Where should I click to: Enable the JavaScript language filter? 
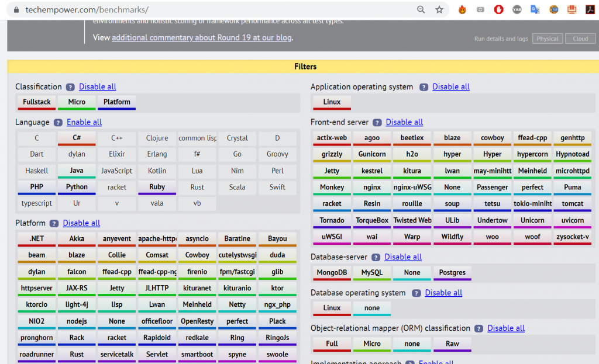(x=117, y=171)
